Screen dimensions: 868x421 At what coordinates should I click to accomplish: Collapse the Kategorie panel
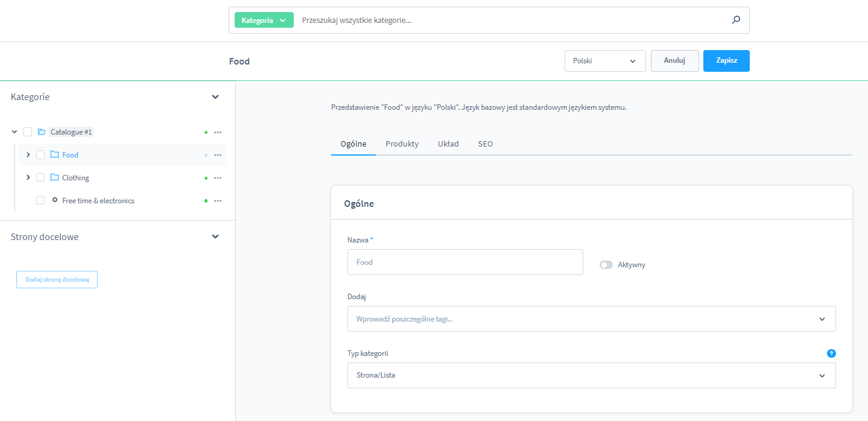(x=215, y=97)
